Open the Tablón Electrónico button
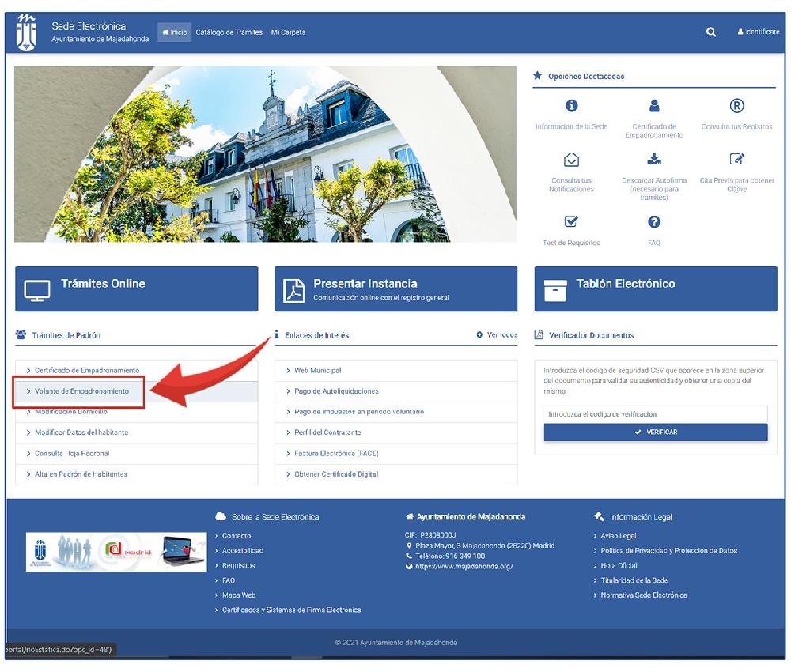The image size is (791, 672). [656, 289]
